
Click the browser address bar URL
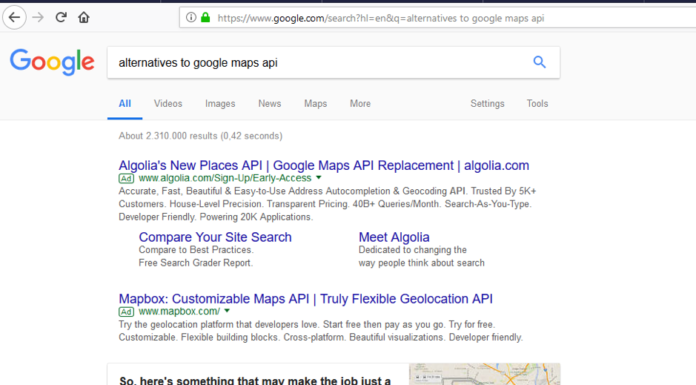tap(381, 18)
